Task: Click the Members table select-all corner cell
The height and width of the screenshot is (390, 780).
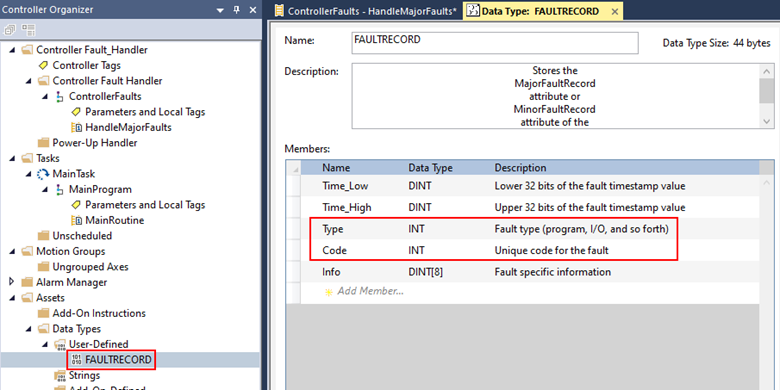Action: coord(293,168)
